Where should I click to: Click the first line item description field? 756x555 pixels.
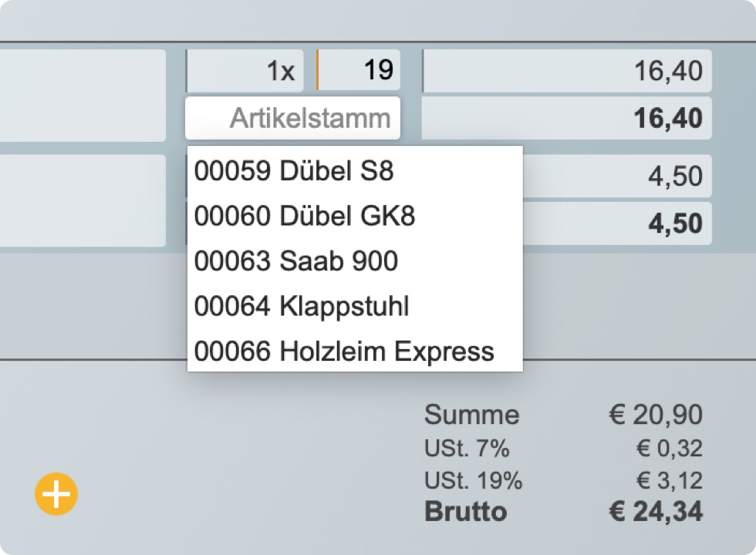tap(83, 95)
